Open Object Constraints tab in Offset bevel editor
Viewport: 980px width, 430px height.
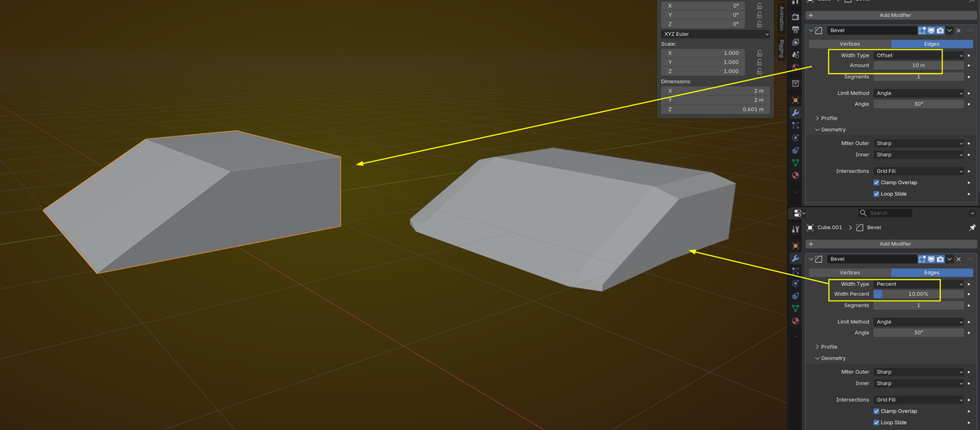[x=795, y=150]
